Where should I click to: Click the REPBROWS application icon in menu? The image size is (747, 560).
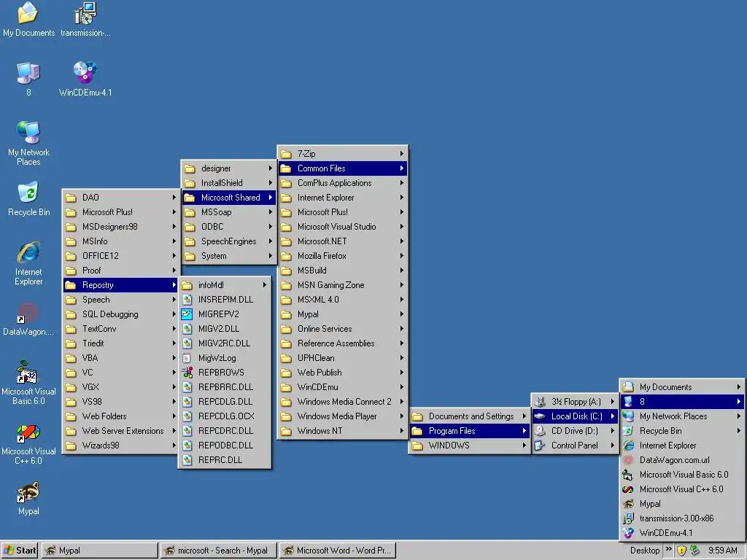(187, 373)
